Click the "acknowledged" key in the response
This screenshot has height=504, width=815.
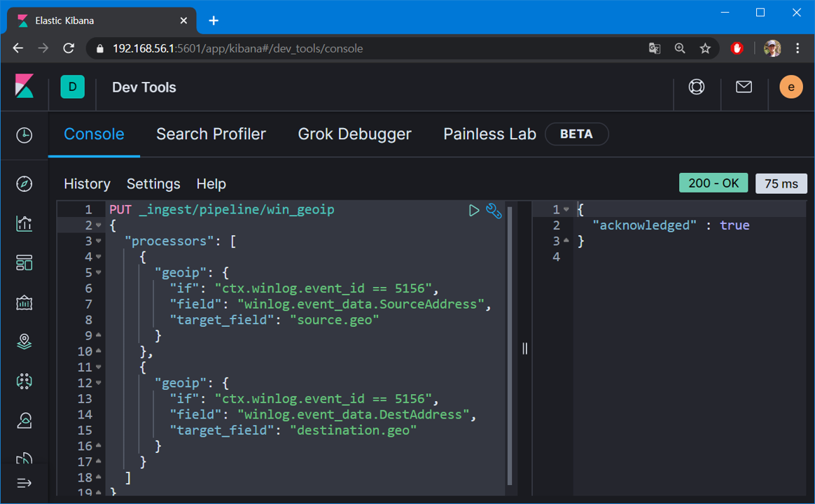(645, 225)
